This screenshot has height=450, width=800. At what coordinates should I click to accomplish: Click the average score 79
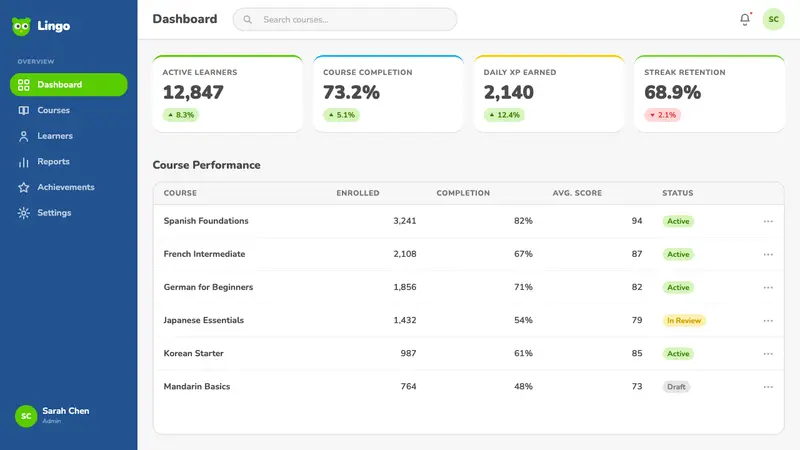pos(637,320)
